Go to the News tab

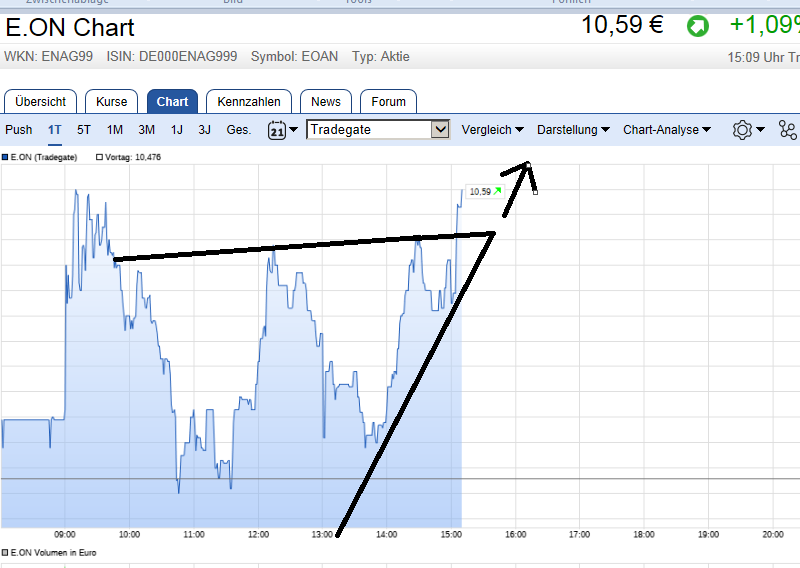[326, 102]
